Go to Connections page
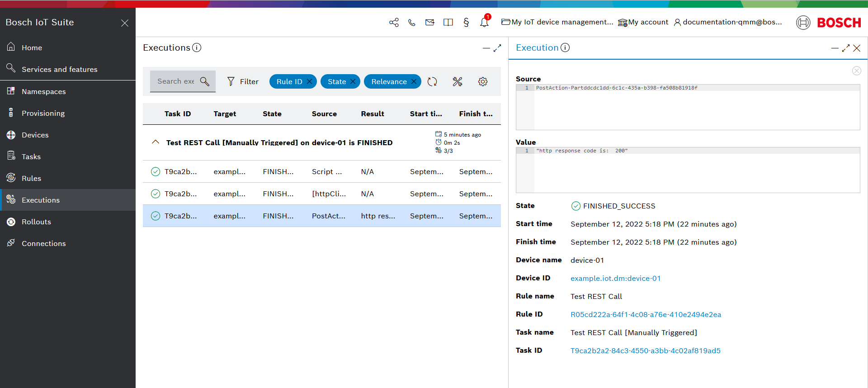868x388 pixels. (x=68, y=243)
